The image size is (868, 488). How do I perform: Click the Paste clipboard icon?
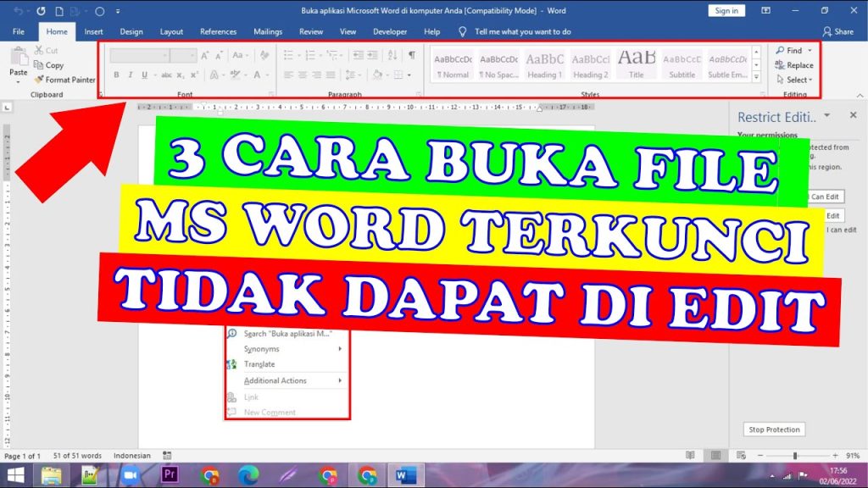click(x=19, y=58)
